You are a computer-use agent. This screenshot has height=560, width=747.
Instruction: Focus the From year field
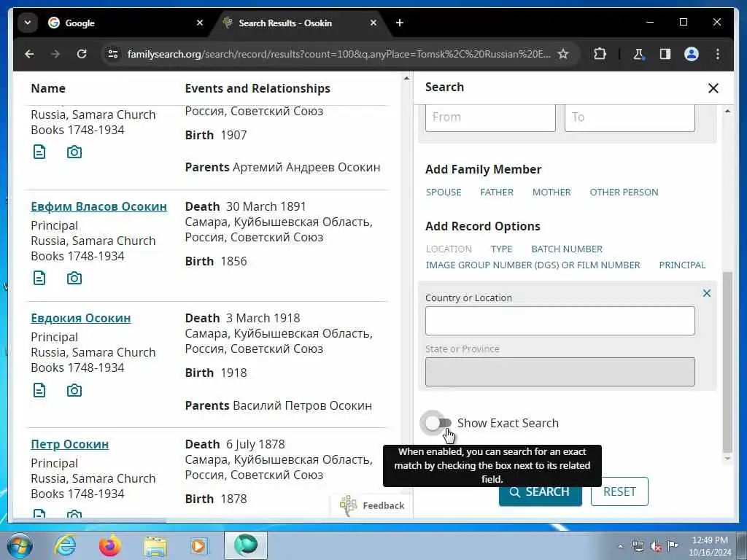490,117
